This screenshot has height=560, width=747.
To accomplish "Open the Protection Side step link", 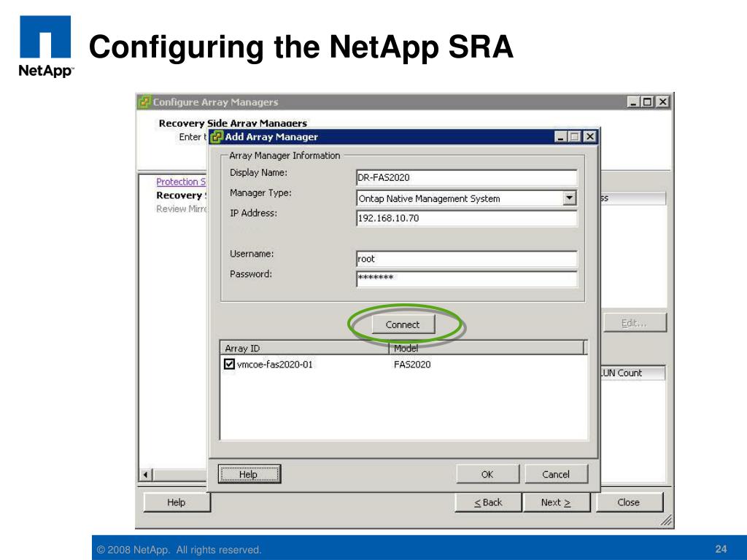I will [182, 182].
